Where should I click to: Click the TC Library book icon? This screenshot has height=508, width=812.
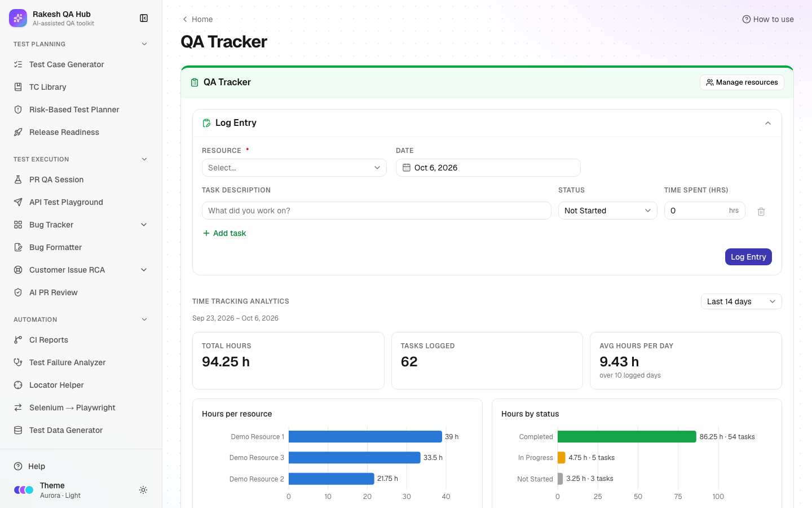click(18, 87)
